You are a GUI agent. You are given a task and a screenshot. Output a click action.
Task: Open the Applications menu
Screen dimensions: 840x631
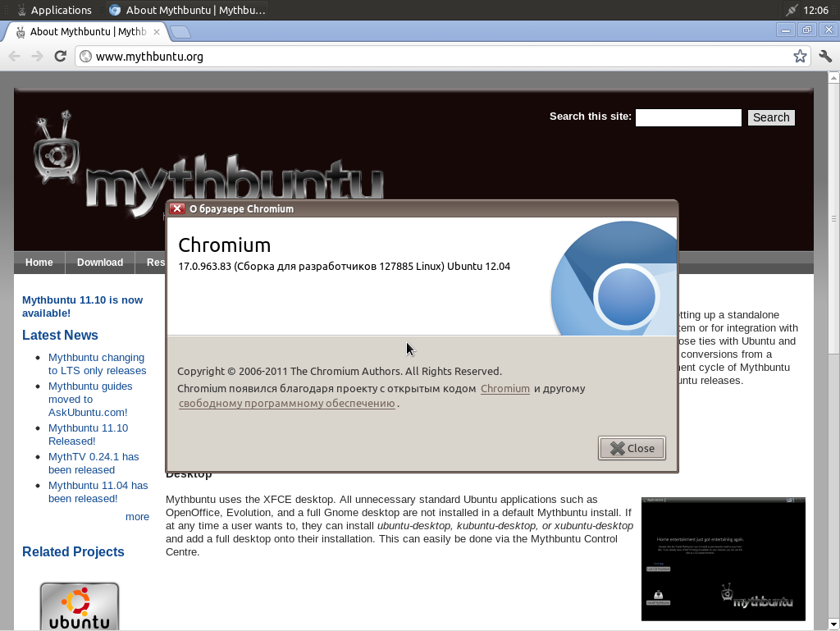52,10
